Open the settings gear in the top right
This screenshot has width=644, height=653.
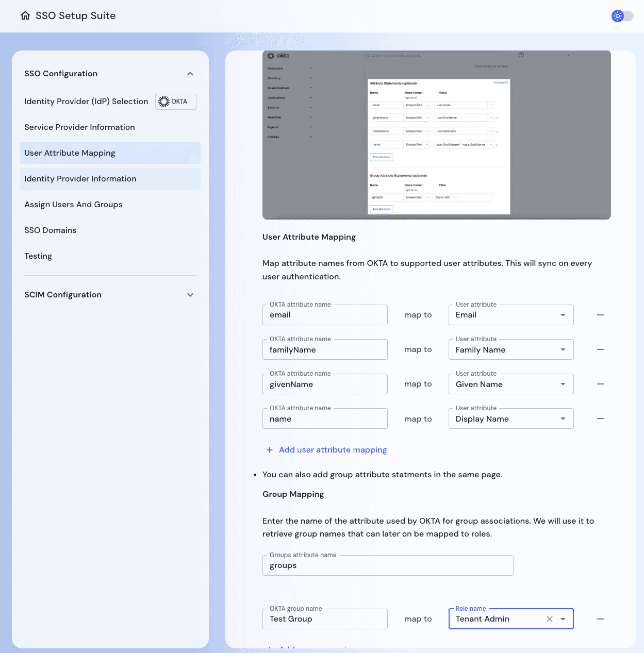click(617, 16)
